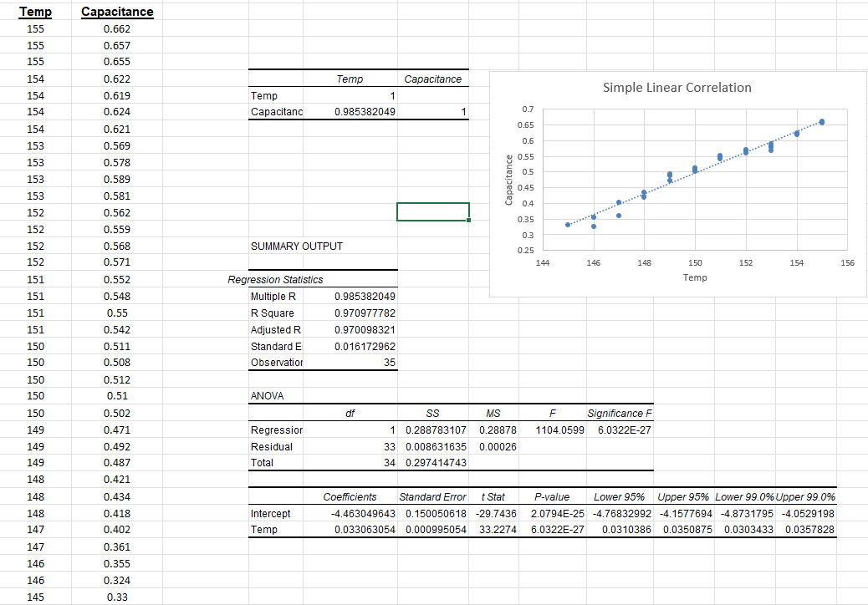The height and width of the screenshot is (605, 868).
Task: Select the italic Capacitance header of the correlation table
Action: 433,79
